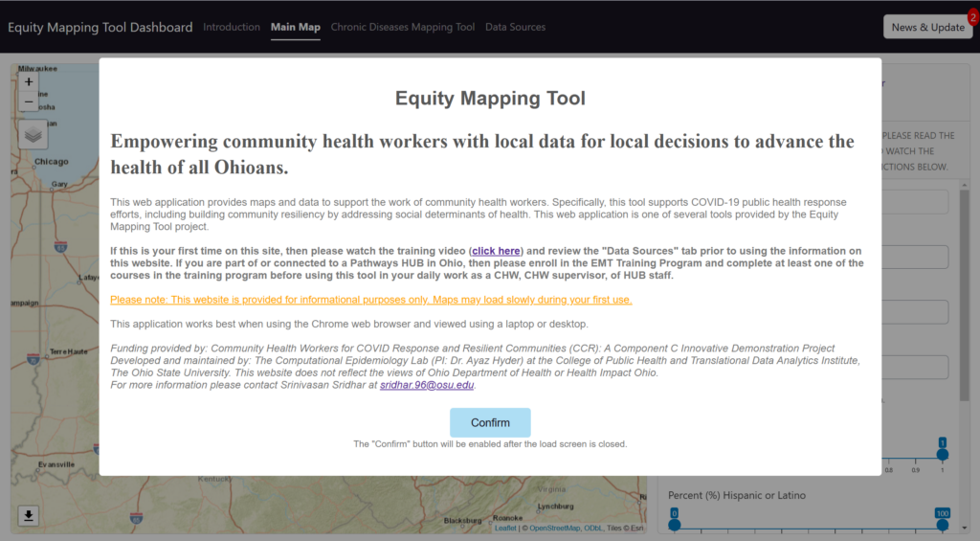Click the map download icon
This screenshot has width=980, height=541.
coord(29,517)
